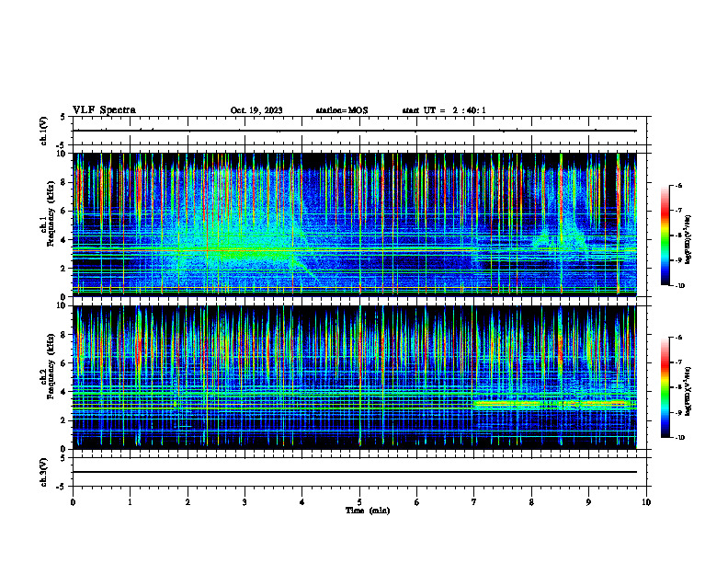728x563 pixels.
Task: Click the "station=MOS" header label
Action: pyautogui.click(x=342, y=110)
